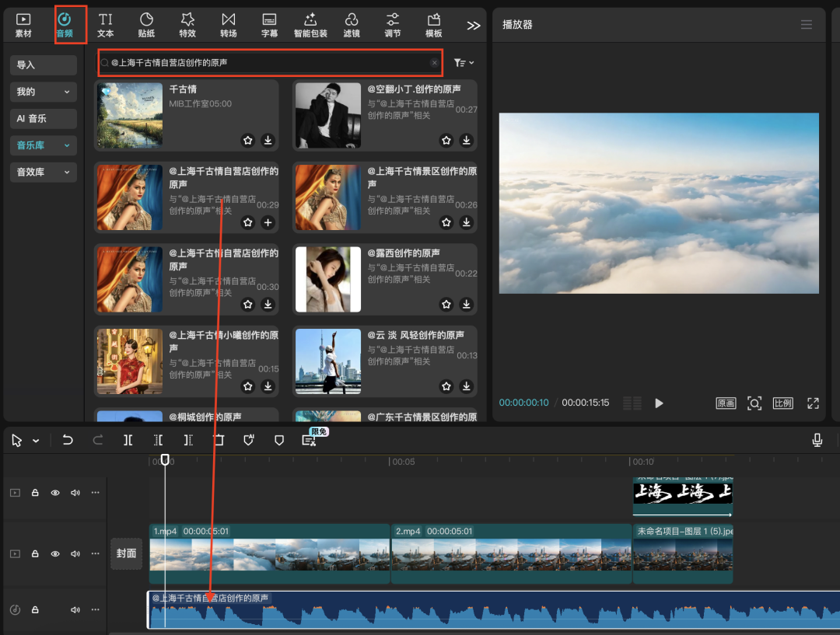Favorite the 千古情 track with star icon

click(248, 141)
